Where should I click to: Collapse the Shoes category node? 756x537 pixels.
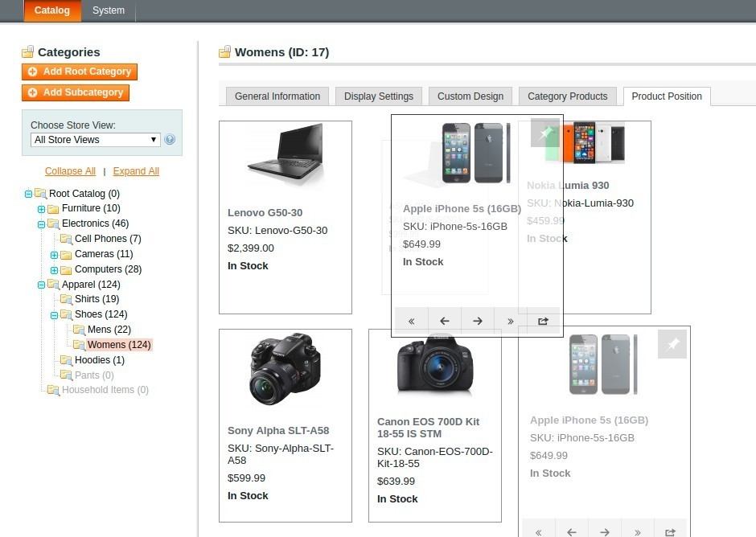(x=54, y=315)
